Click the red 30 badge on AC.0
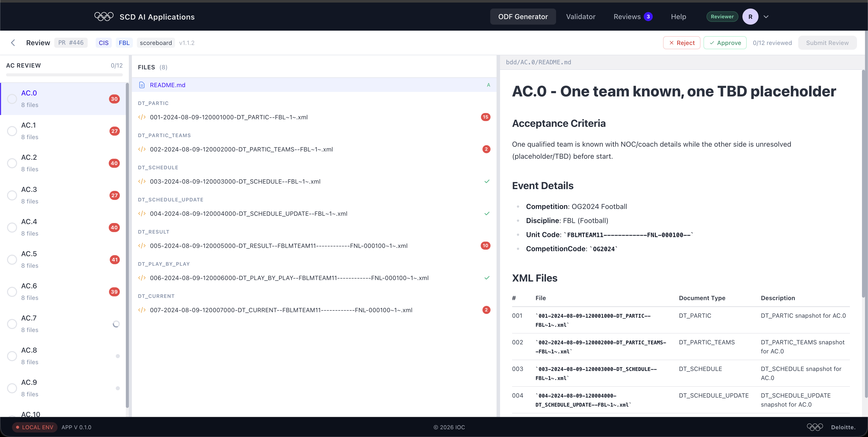Screen dimensions: 868x437 point(114,99)
